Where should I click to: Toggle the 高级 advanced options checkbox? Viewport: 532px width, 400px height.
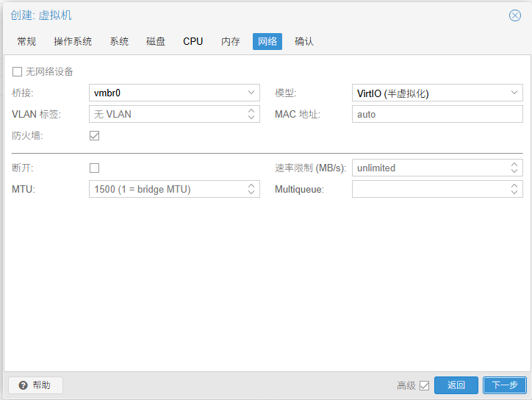[x=424, y=385]
